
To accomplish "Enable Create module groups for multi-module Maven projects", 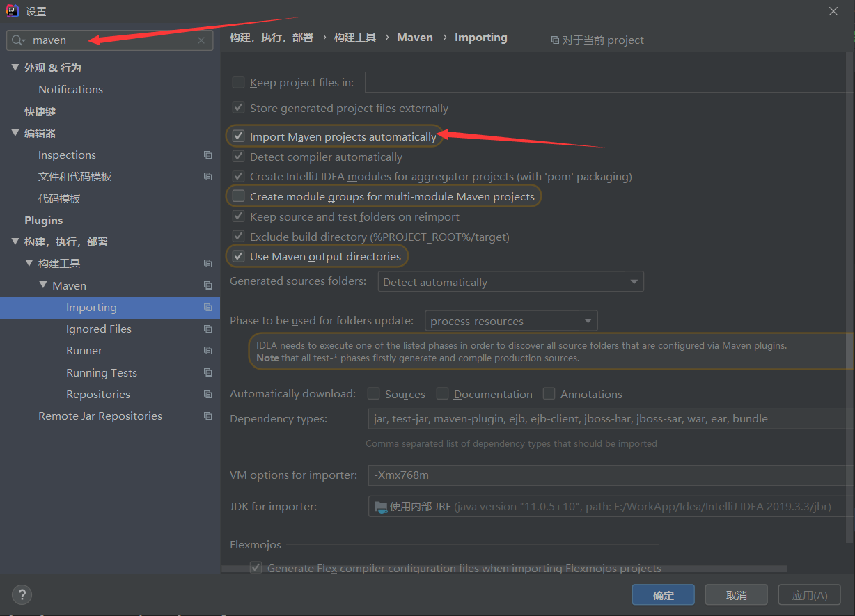I will click(x=238, y=196).
